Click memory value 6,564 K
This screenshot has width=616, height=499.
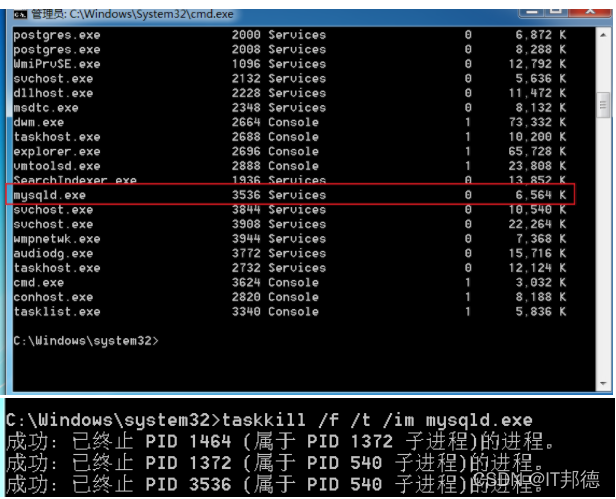(541, 195)
